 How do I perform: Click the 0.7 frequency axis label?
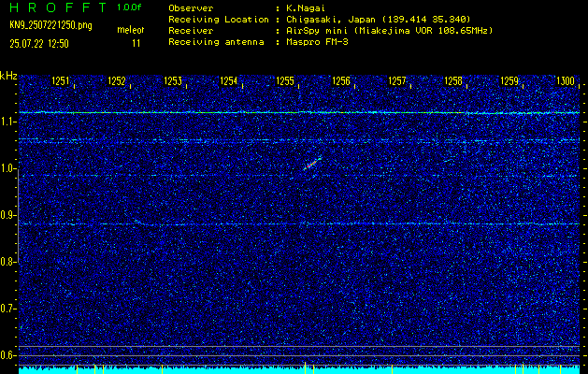tap(7, 309)
